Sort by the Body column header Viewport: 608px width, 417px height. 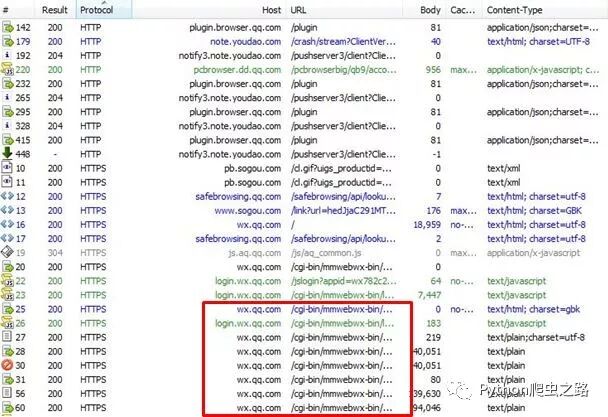[x=430, y=10]
